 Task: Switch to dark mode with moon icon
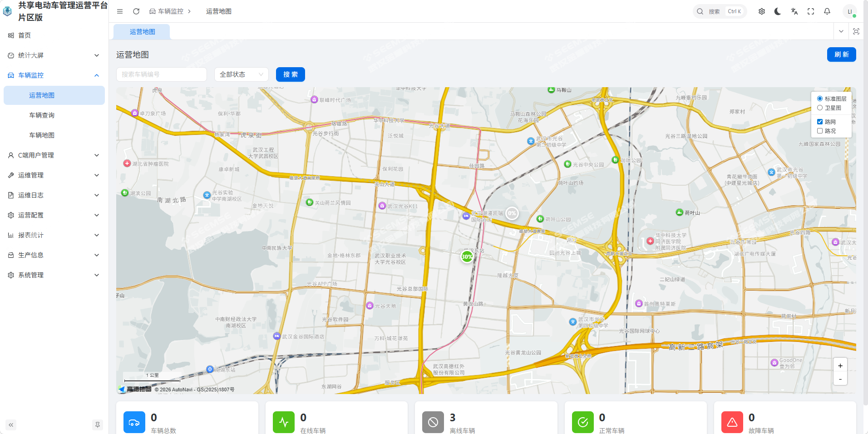point(778,11)
